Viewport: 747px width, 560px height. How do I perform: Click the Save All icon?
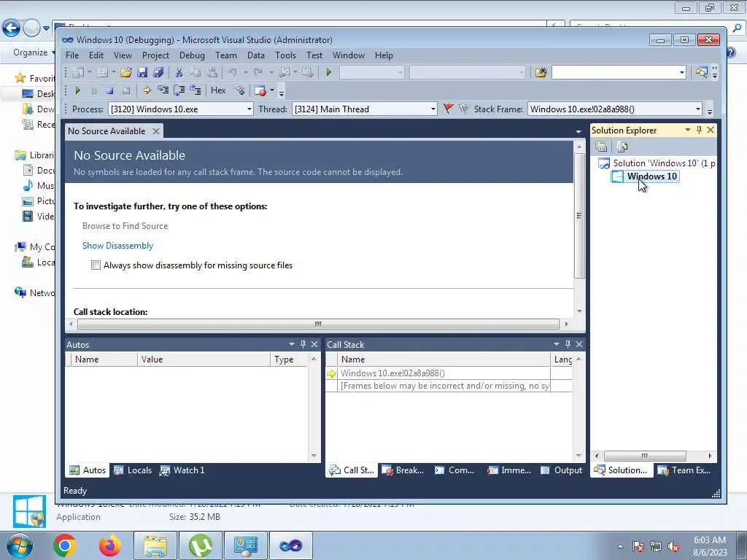pos(158,72)
